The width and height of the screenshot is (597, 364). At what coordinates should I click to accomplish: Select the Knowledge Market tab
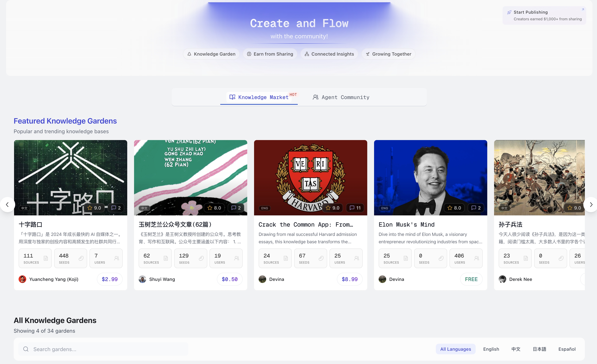[x=259, y=97]
